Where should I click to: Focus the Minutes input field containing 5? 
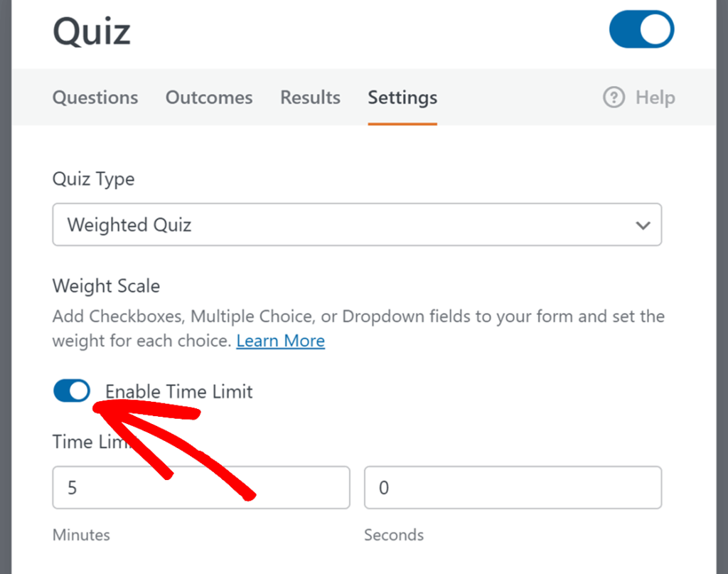pyautogui.click(x=201, y=488)
